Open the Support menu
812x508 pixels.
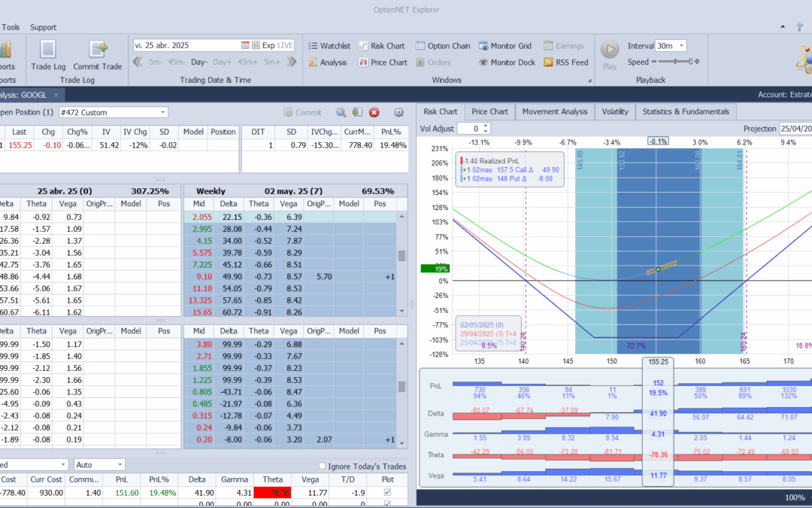coord(43,28)
